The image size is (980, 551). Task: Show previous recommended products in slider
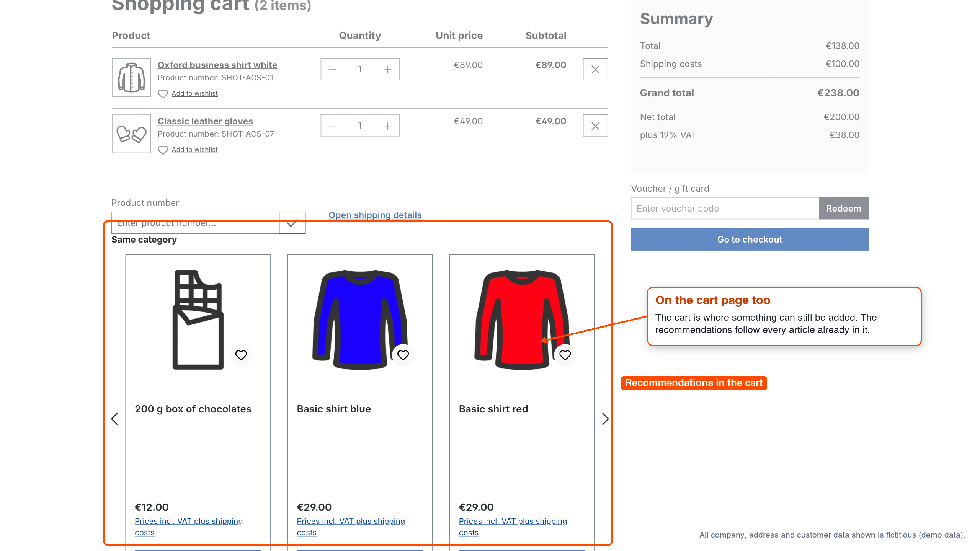[x=114, y=419]
